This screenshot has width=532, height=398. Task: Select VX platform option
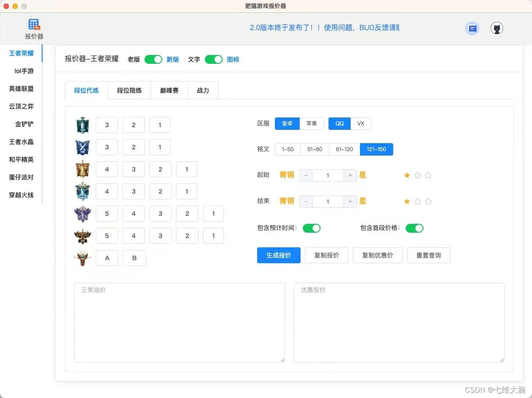361,124
